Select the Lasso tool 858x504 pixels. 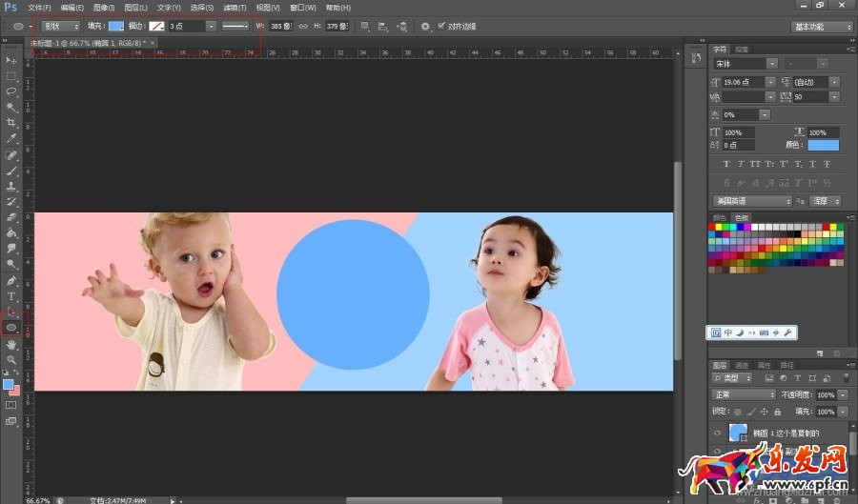pos(11,91)
